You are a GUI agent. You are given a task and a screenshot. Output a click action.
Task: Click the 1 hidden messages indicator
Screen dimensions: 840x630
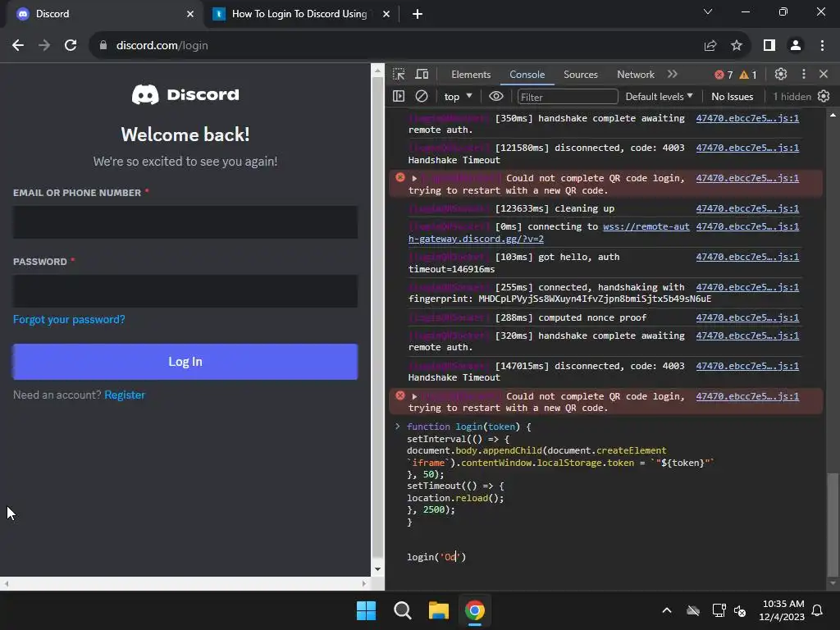(792, 97)
